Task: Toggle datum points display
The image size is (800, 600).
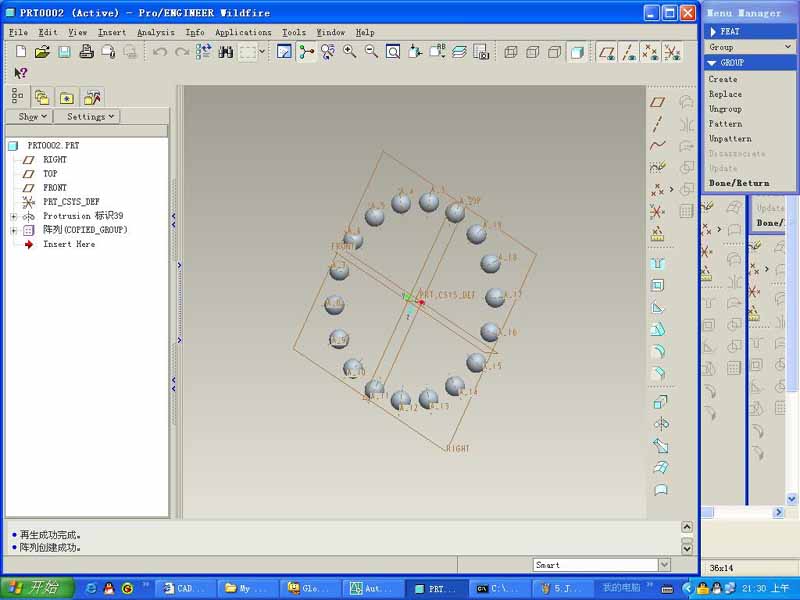Action: point(650,52)
